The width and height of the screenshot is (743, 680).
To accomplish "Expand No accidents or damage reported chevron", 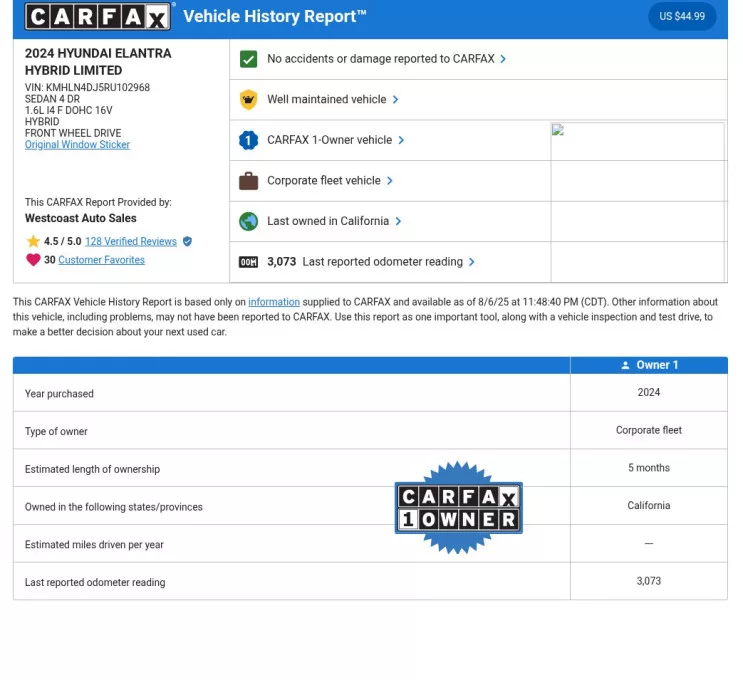I will tap(503, 59).
